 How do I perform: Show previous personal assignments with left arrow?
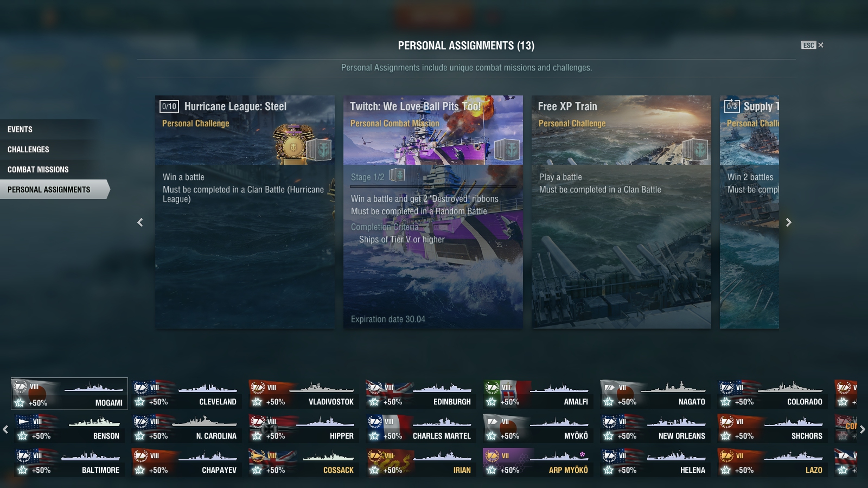[140, 222]
